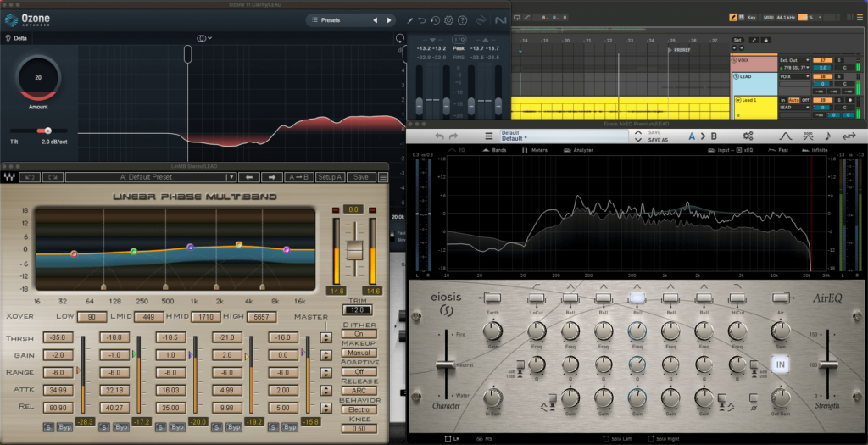
Task: Go to previous Ozone preset arrow
Action: [375, 20]
